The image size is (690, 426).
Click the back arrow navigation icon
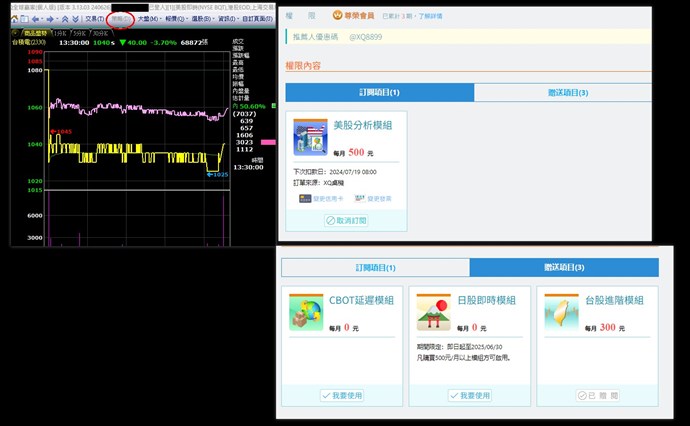pyautogui.click(x=37, y=19)
